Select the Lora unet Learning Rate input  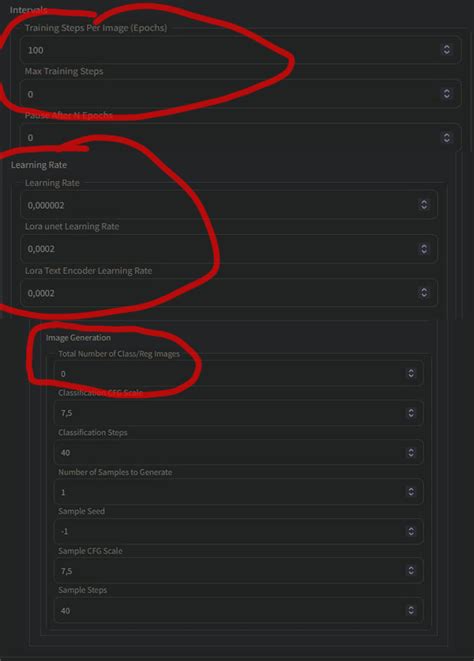point(229,249)
